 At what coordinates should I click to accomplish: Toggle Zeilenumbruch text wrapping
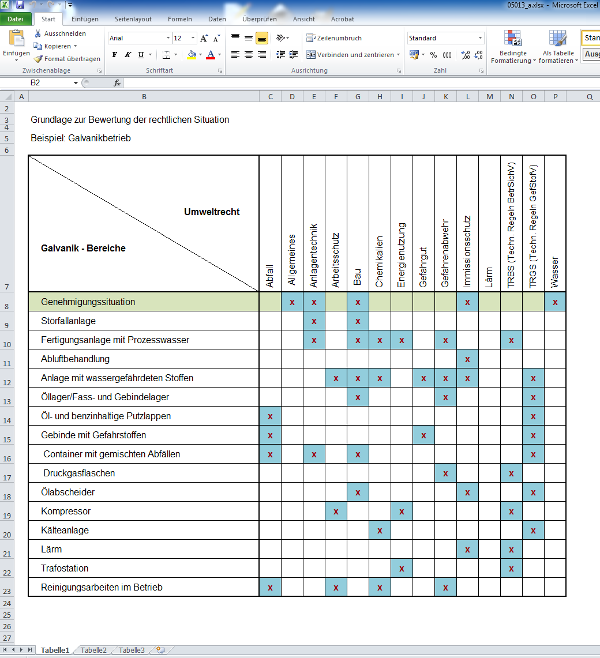pos(331,38)
